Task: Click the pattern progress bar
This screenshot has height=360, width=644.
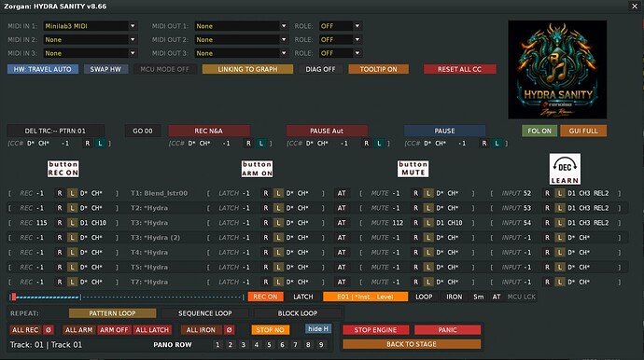Action: tap(127, 297)
